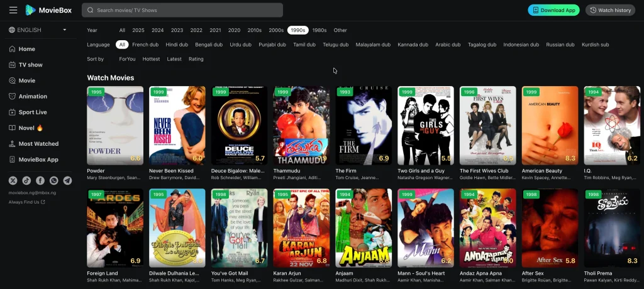Click the After Sex movie title
The width and height of the screenshot is (644, 289).
point(533,273)
